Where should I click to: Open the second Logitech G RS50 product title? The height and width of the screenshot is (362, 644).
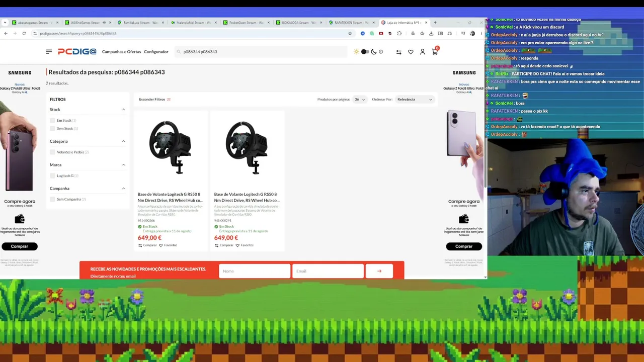[247, 197]
